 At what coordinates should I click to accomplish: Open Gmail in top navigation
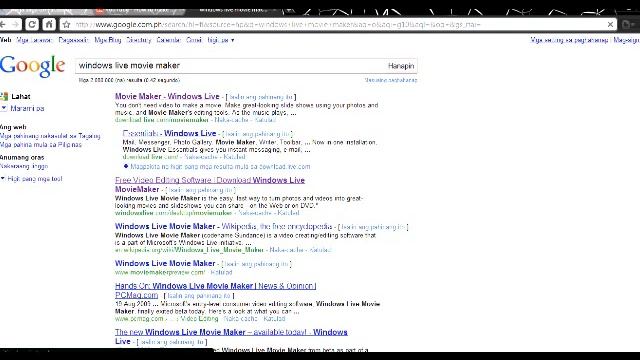[x=194, y=40]
